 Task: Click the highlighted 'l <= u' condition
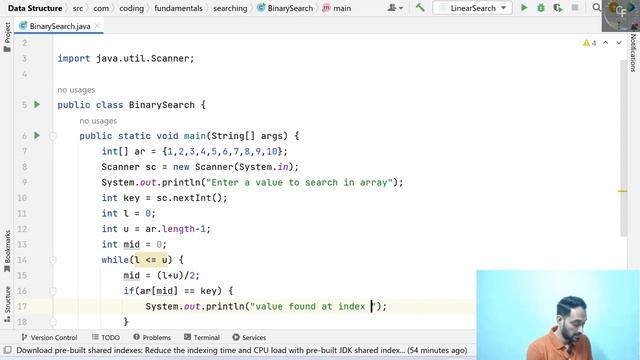pos(151,260)
